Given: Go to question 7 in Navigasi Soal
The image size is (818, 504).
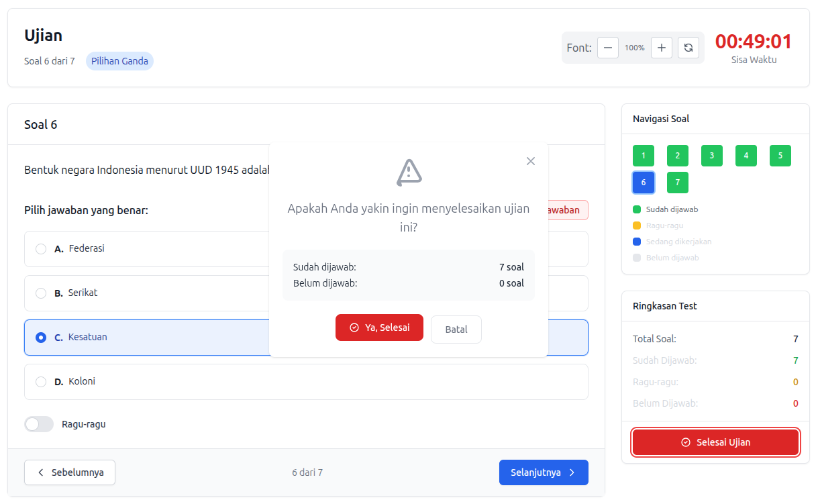Looking at the screenshot, I should click(677, 182).
